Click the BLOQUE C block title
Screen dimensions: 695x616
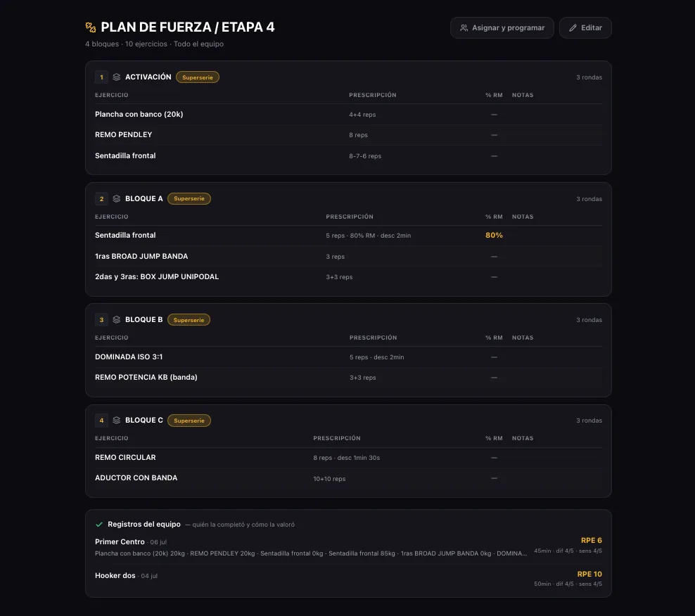[144, 420]
